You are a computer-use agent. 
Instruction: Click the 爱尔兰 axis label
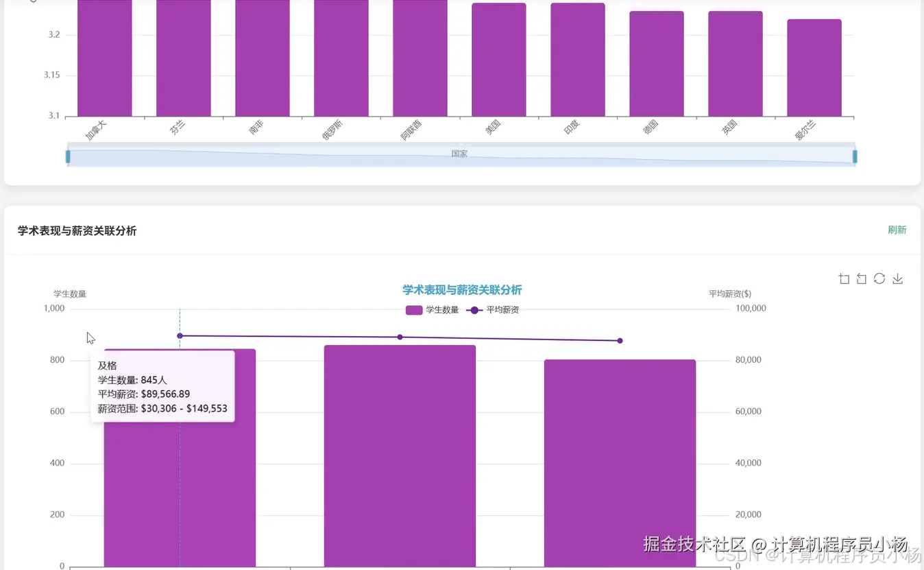(x=805, y=130)
